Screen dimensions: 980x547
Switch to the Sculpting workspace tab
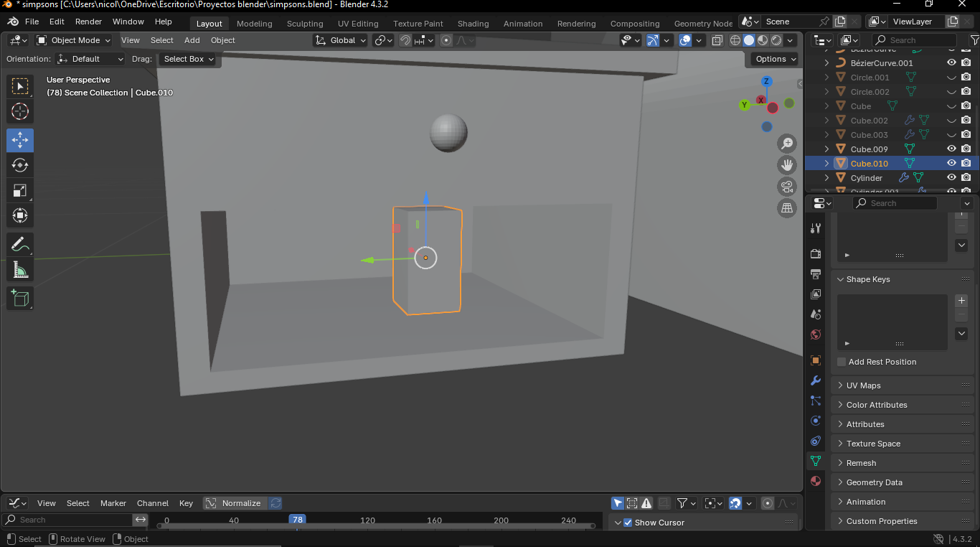305,24
